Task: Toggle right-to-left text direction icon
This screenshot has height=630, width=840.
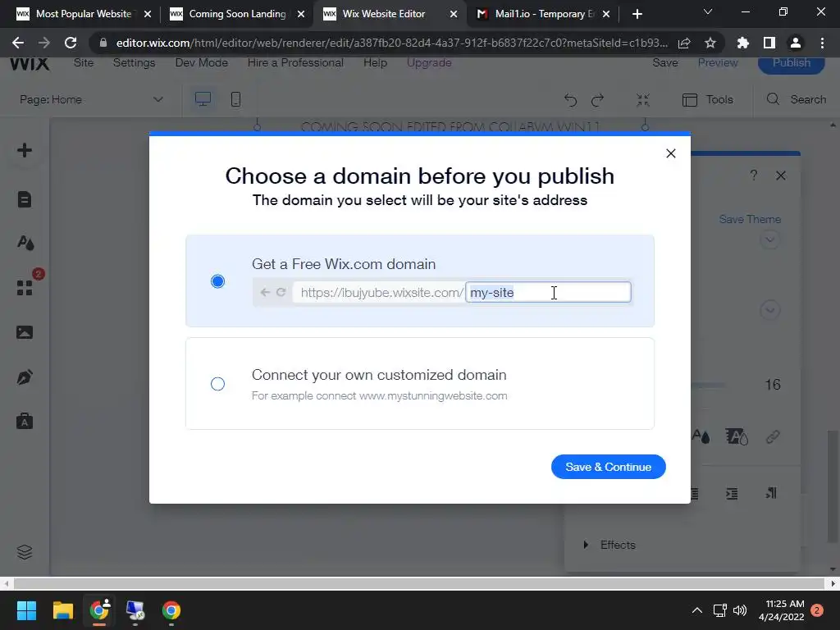Action: 771,493
